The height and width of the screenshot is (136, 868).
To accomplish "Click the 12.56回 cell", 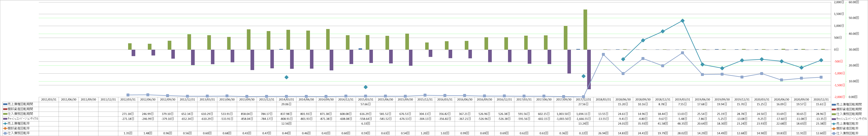I will click(x=286, y=124).
